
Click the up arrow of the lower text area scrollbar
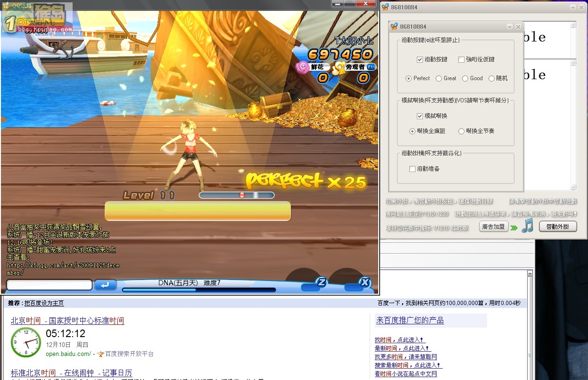pyautogui.click(x=573, y=63)
